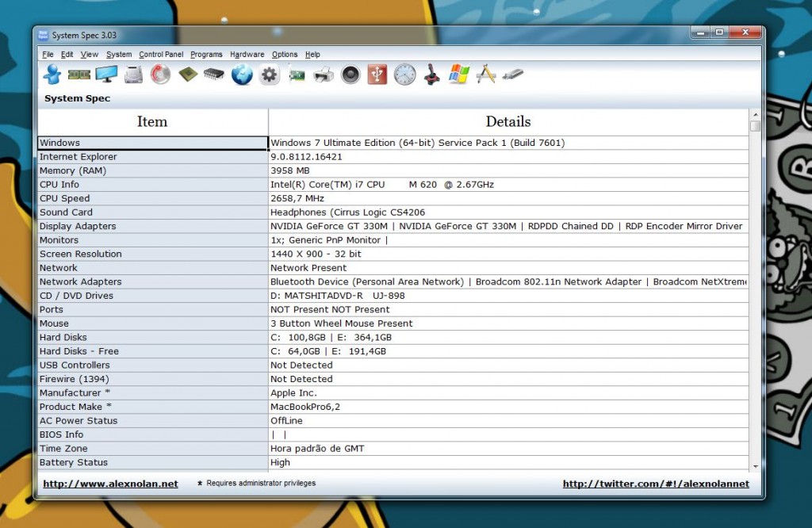Open the memory RAM module icon

[x=79, y=75]
